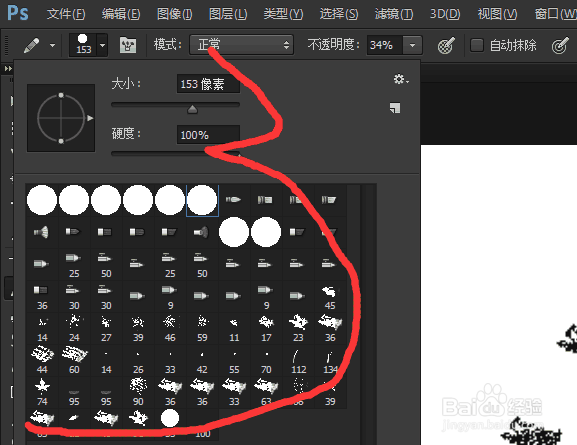Open the 图层(L) menu

pos(228,14)
